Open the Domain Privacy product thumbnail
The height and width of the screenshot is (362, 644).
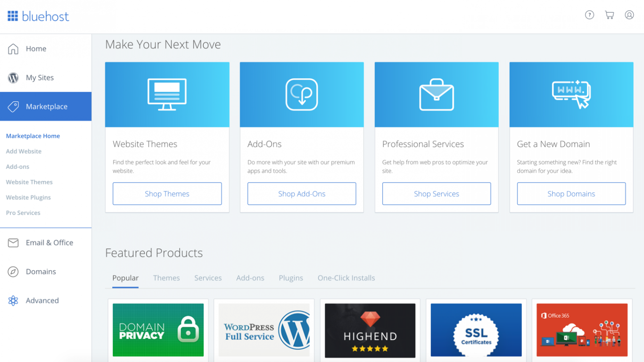[158, 330]
